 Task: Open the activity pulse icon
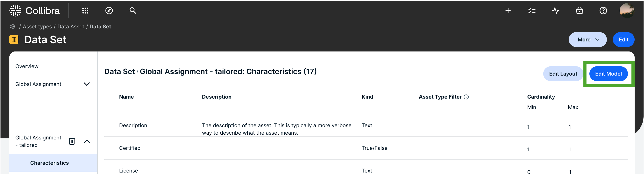point(556,11)
